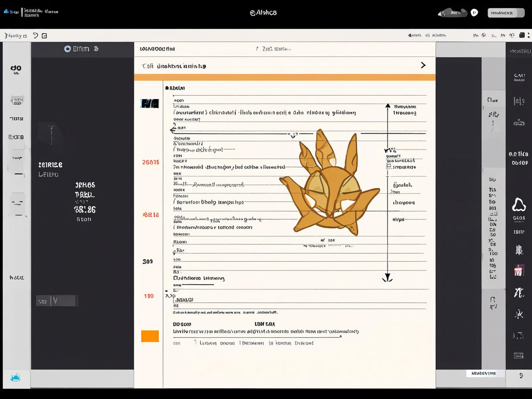This screenshot has width=532, height=399.
Task: Click the crossed-tools icon in right sidebar
Action: click(519, 314)
